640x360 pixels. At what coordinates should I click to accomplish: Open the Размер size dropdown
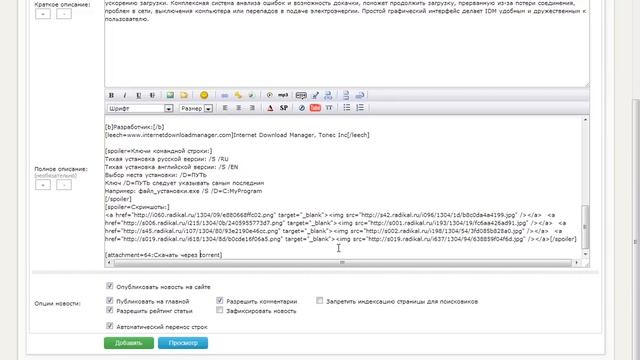[x=196, y=109]
